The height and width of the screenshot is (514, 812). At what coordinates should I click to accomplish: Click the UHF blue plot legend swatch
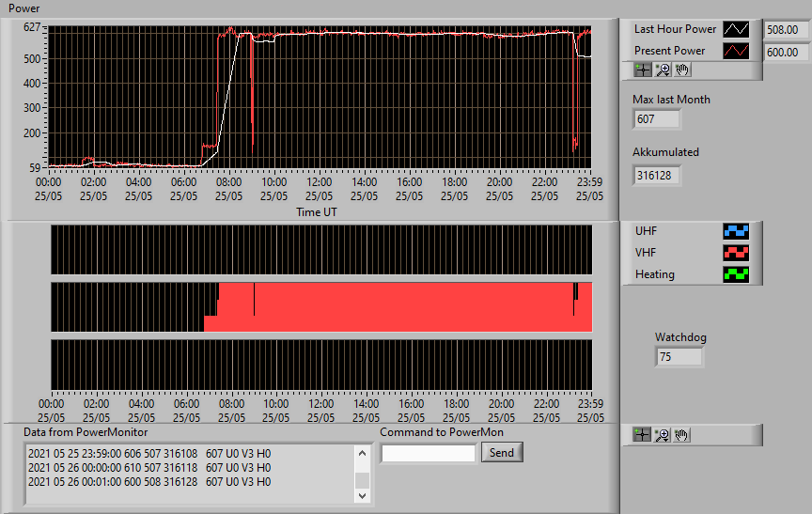pos(736,231)
